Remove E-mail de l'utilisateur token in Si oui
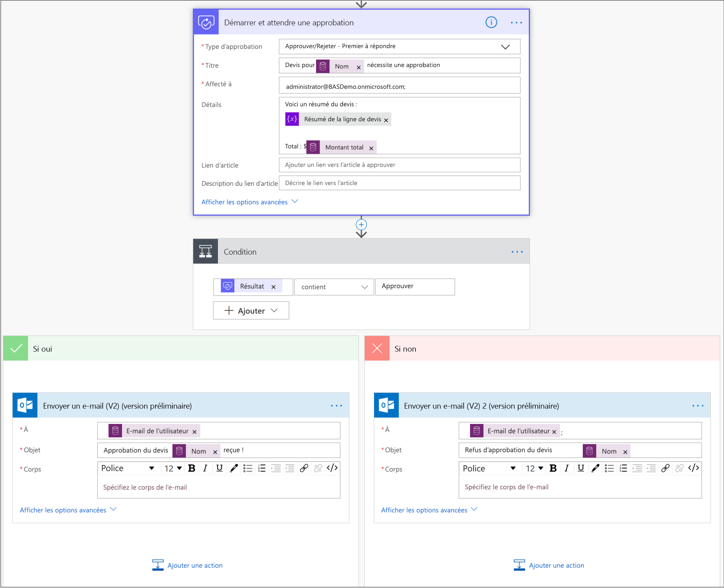The height and width of the screenshot is (588, 724). (x=194, y=432)
